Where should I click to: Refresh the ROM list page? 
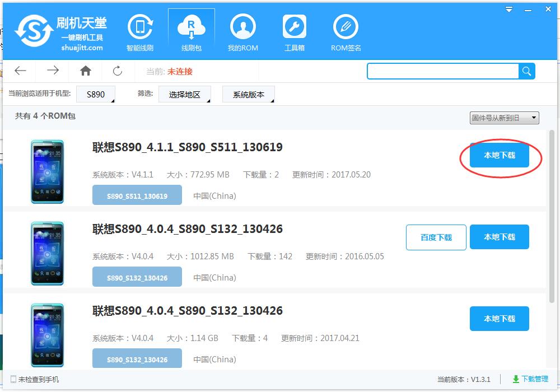coord(117,71)
